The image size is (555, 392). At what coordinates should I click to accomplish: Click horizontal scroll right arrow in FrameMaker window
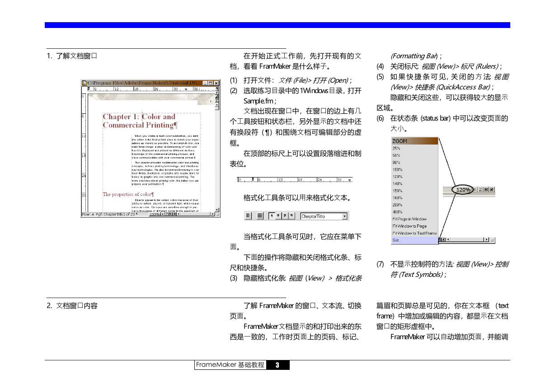pos(213,215)
